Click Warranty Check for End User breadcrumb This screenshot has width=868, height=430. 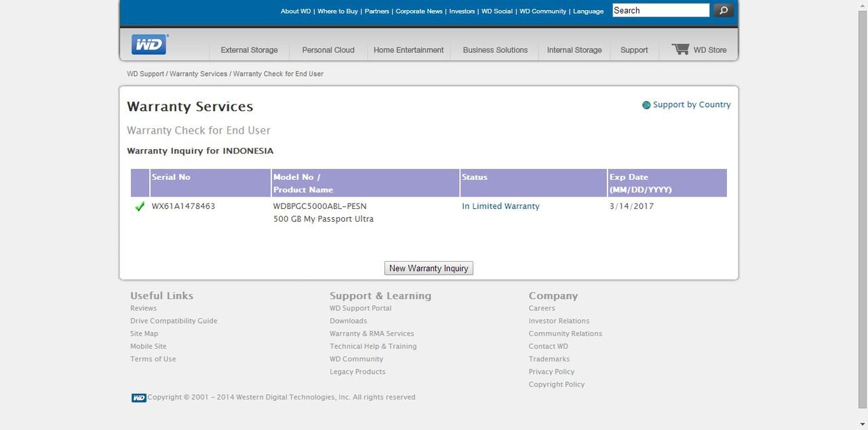click(278, 74)
